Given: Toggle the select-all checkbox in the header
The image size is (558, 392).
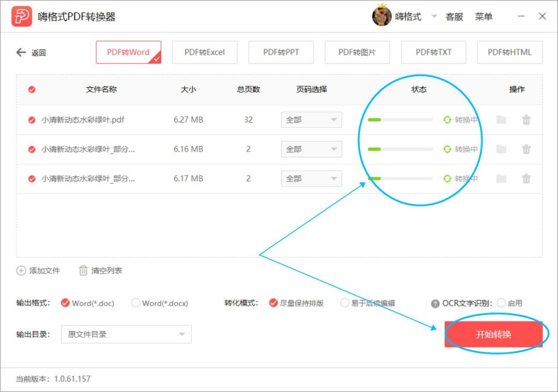Looking at the screenshot, I should coord(32,89).
